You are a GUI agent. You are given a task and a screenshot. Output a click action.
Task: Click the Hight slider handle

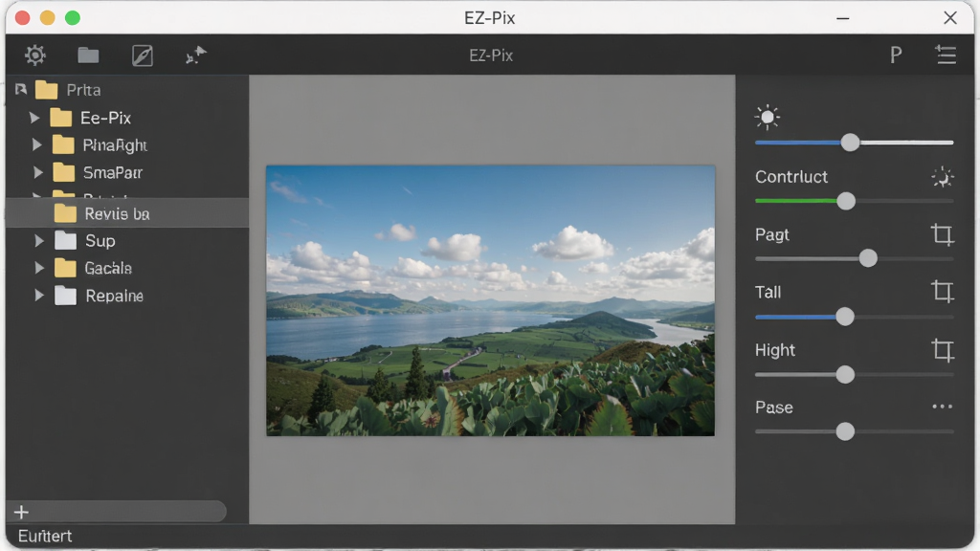pos(845,375)
